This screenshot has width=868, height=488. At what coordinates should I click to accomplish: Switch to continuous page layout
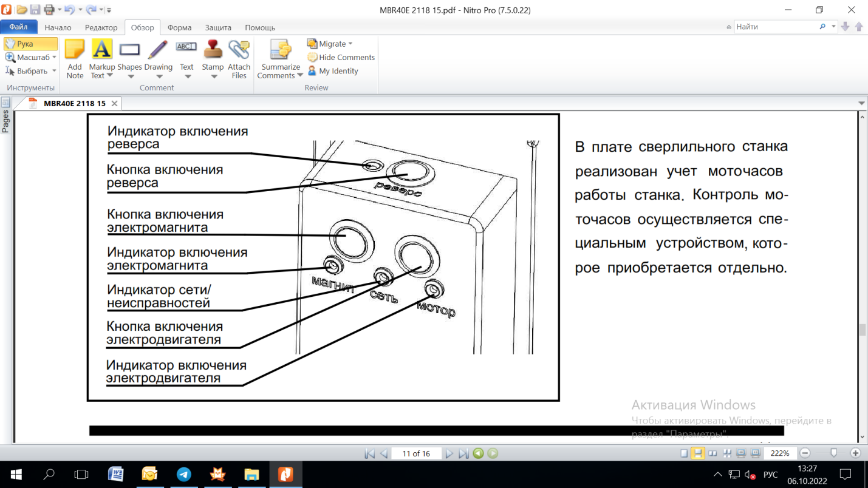pyautogui.click(x=698, y=453)
